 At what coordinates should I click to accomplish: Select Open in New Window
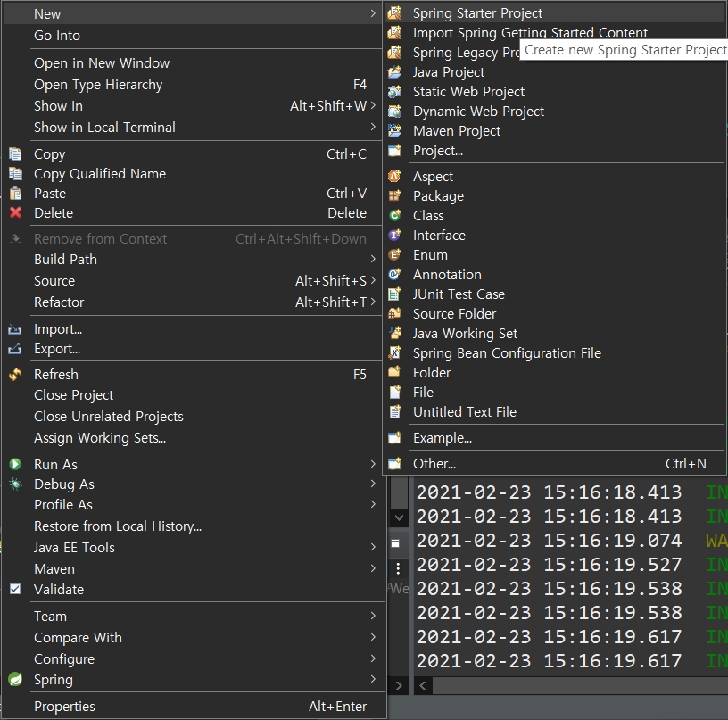(x=192, y=63)
